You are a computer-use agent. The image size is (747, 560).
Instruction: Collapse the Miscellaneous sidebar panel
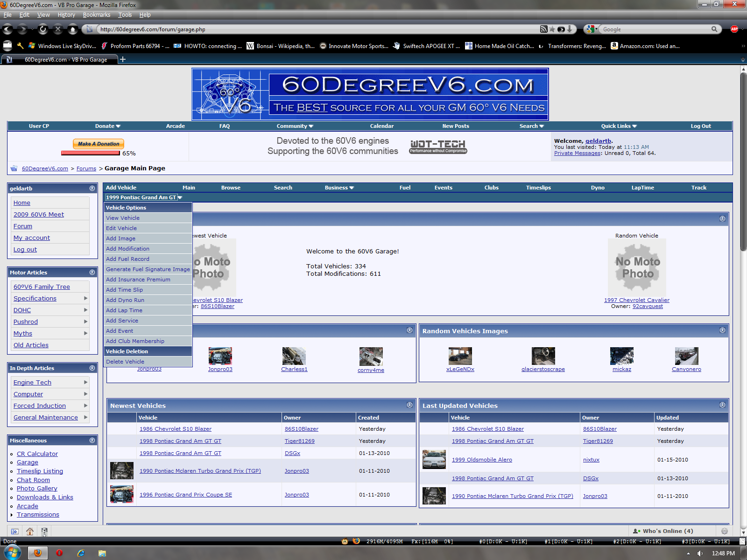point(92,440)
